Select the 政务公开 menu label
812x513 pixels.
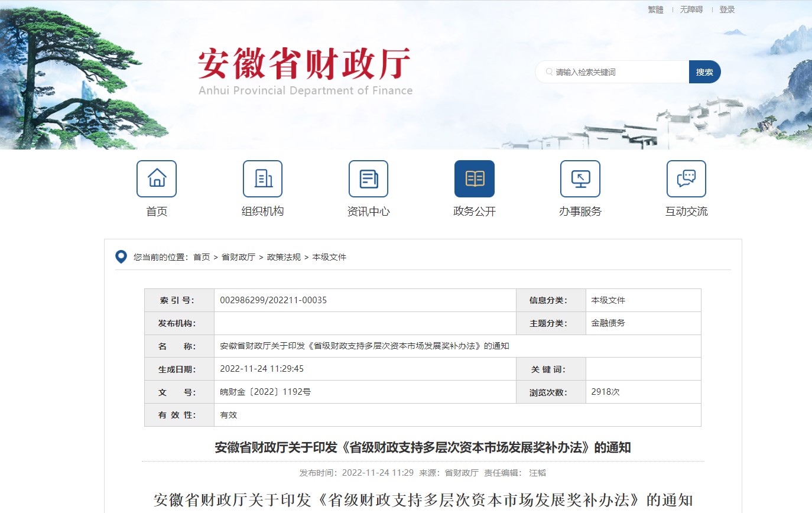(474, 212)
